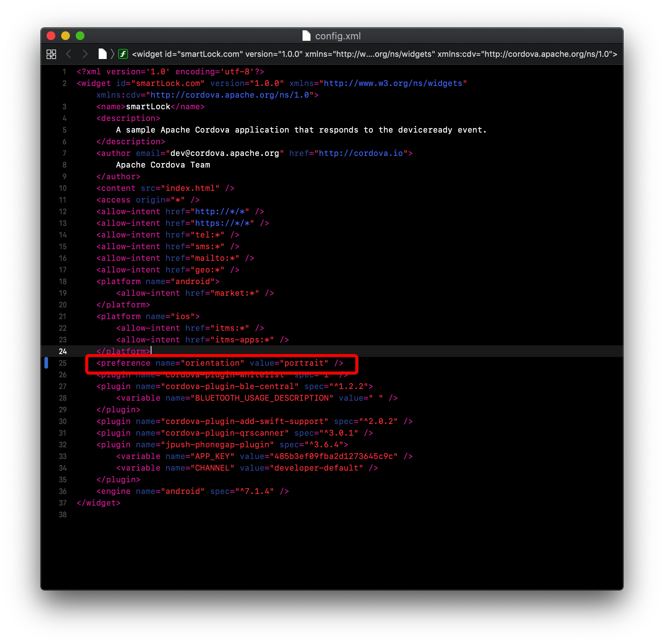The image size is (664, 644).
Task: Click the green function symbol icon
Action: (x=123, y=54)
